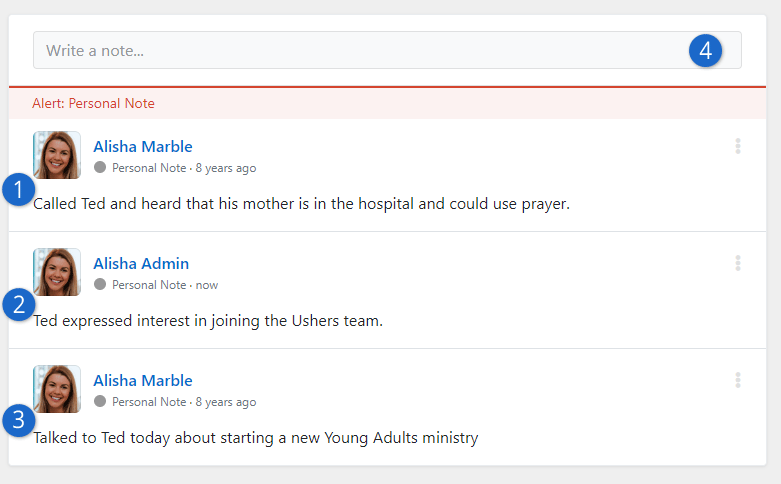Open Alisha Marble link on Young Adults note
This screenshot has width=781, height=484.
[x=143, y=380]
